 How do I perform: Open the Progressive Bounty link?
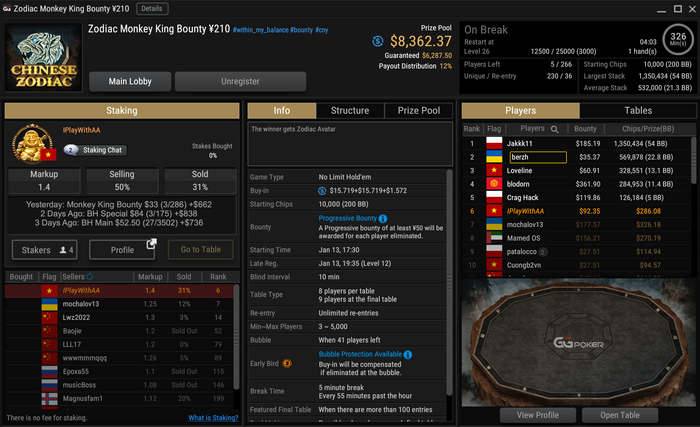(347, 218)
